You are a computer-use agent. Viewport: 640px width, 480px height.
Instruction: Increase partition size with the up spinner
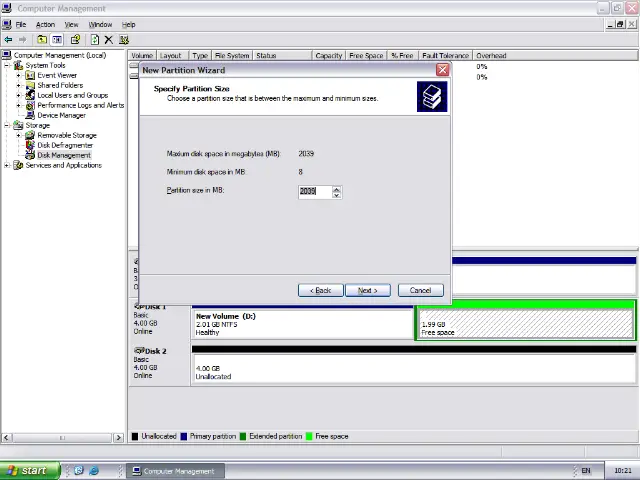point(336,188)
